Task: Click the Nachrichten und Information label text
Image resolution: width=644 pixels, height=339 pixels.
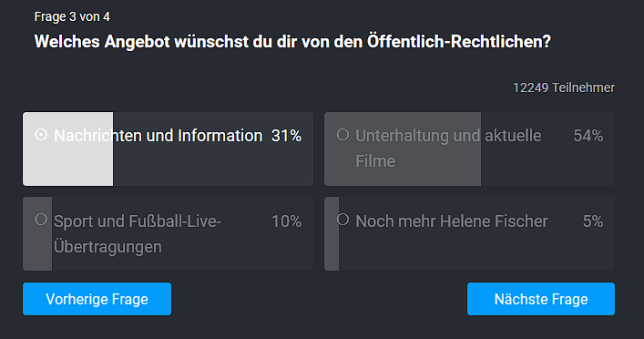Action: coord(158,136)
